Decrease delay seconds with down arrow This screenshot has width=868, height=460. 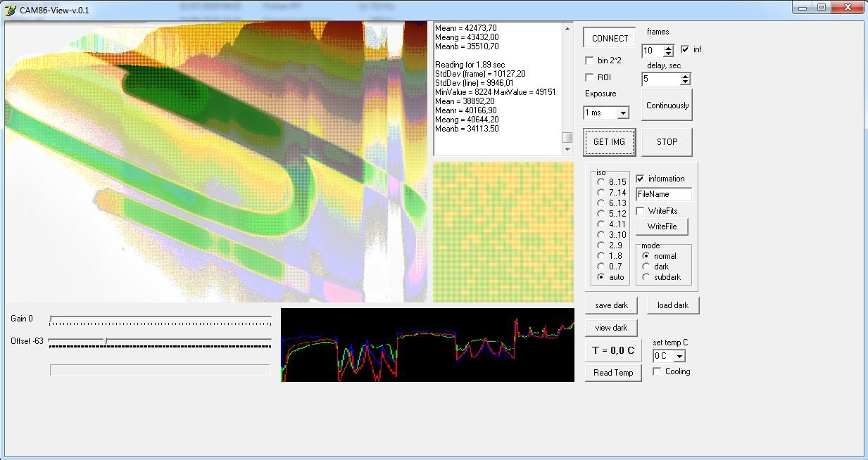tap(685, 82)
